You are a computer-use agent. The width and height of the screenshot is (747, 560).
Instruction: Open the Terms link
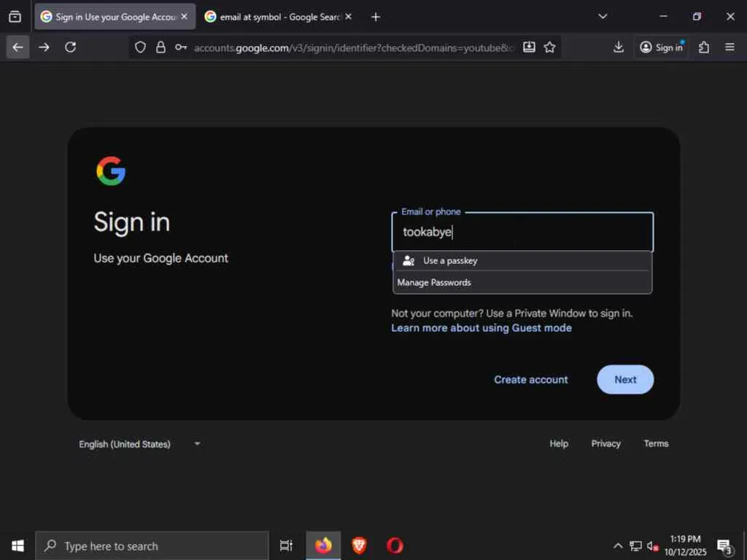coord(656,443)
